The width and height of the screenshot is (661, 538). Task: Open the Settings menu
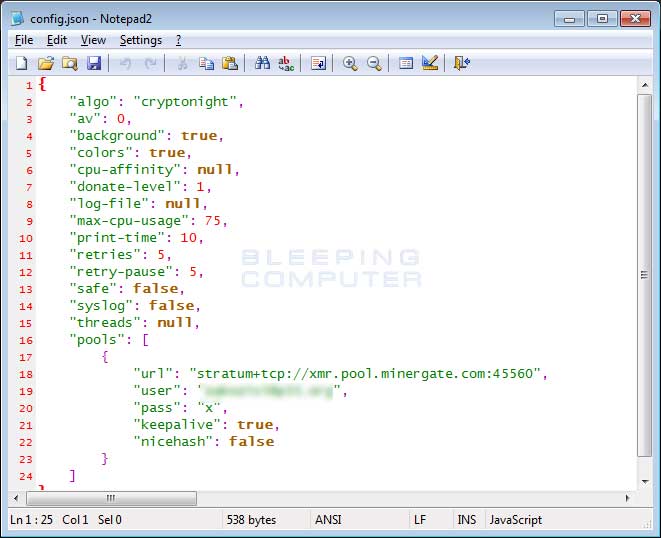pos(141,40)
